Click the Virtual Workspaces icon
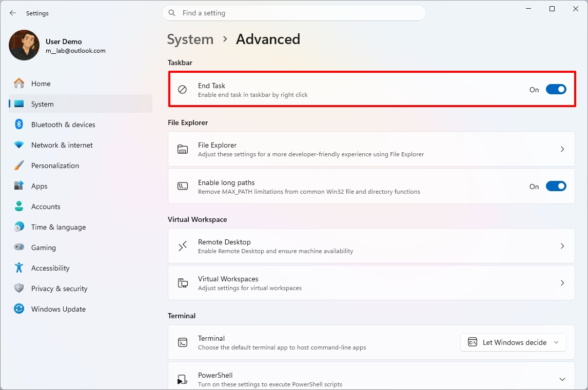Screen dimensions: 588x390 [183, 283]
